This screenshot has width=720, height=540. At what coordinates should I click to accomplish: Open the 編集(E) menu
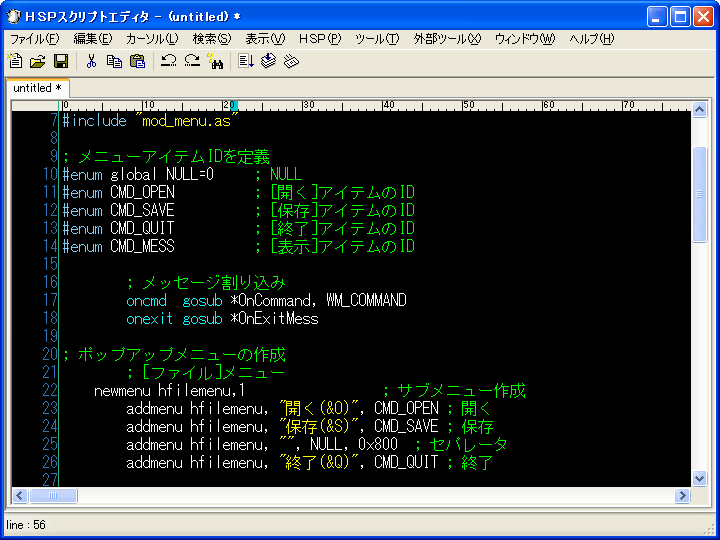[93, 39]
